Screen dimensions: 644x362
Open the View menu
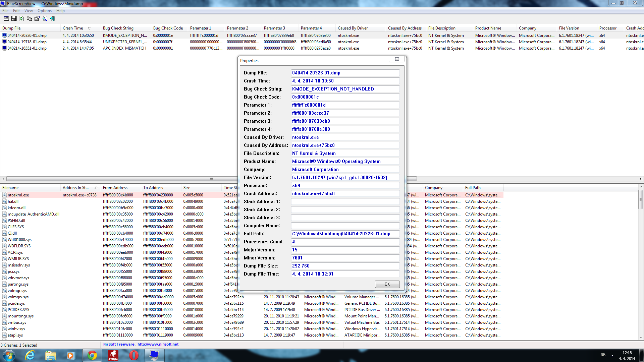pyautogui.click(x=29, y=11)
